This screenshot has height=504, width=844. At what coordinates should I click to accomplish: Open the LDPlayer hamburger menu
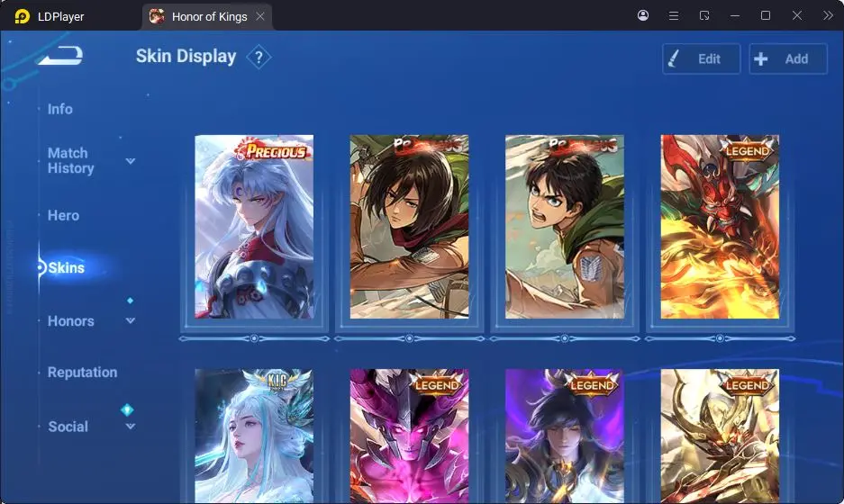coord(674,15)
